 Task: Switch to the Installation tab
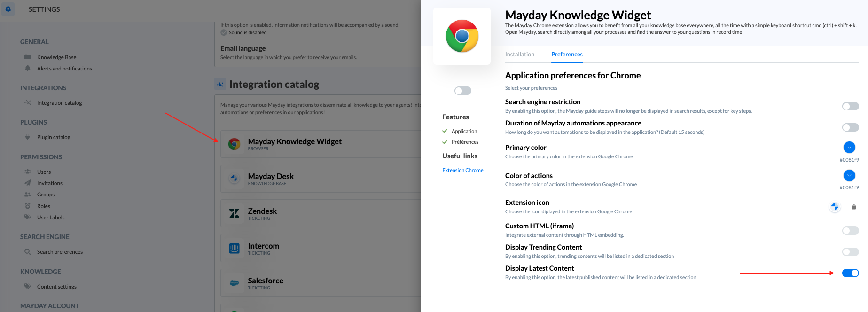tap(519, 55)
